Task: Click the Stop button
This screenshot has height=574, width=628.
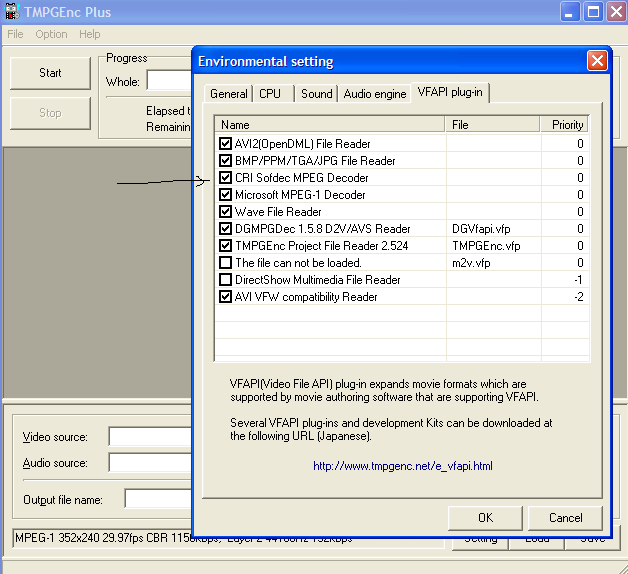Action: point(50,113)
